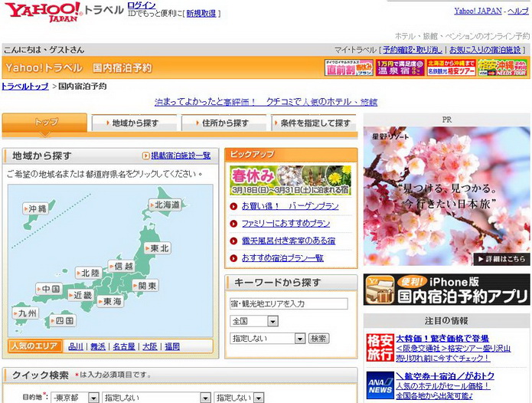Open the Yahoo! JAPAN top link

(x=478, y=11)
